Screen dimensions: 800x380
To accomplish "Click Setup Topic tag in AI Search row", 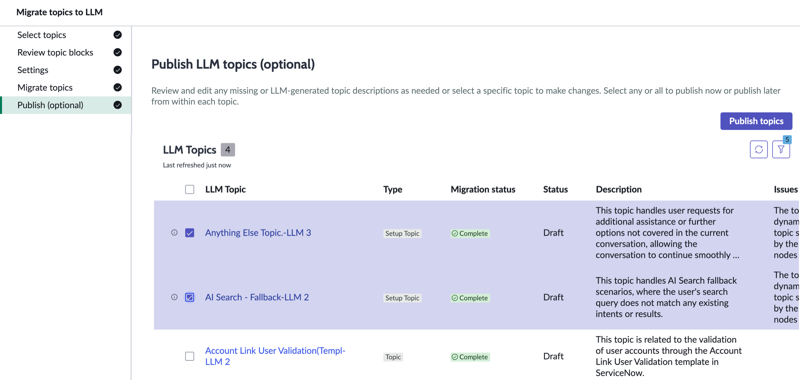I will click(403, 298).
